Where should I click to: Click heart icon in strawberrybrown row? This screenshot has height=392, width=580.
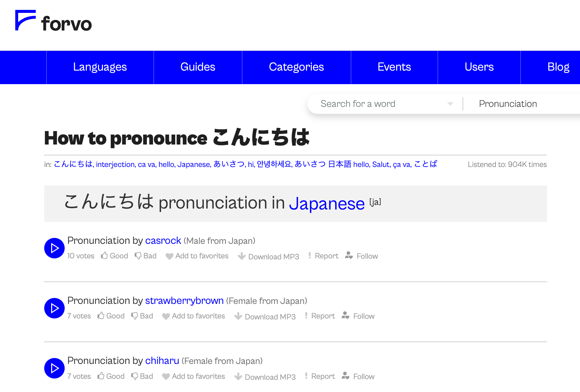click(166, 316)
